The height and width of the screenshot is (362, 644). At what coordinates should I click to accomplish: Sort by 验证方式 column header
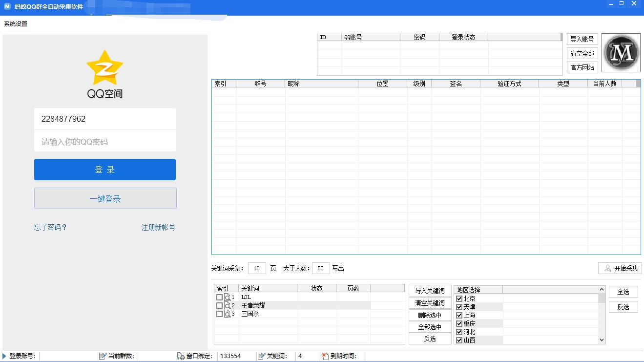coord(510,84)
